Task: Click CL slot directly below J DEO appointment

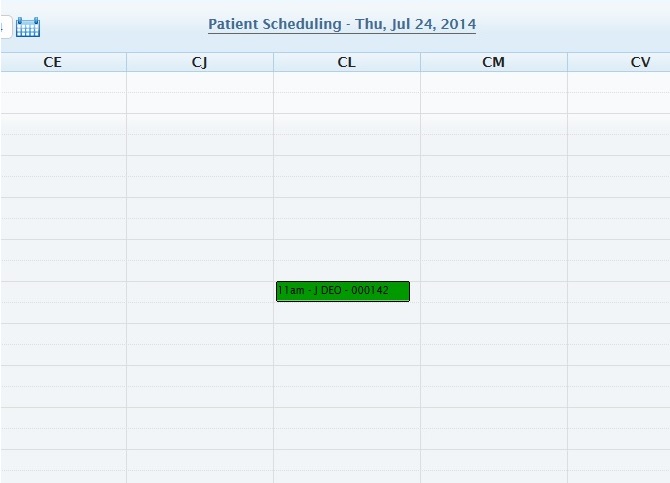Action: pyautogui.click(x=346, y=312)
